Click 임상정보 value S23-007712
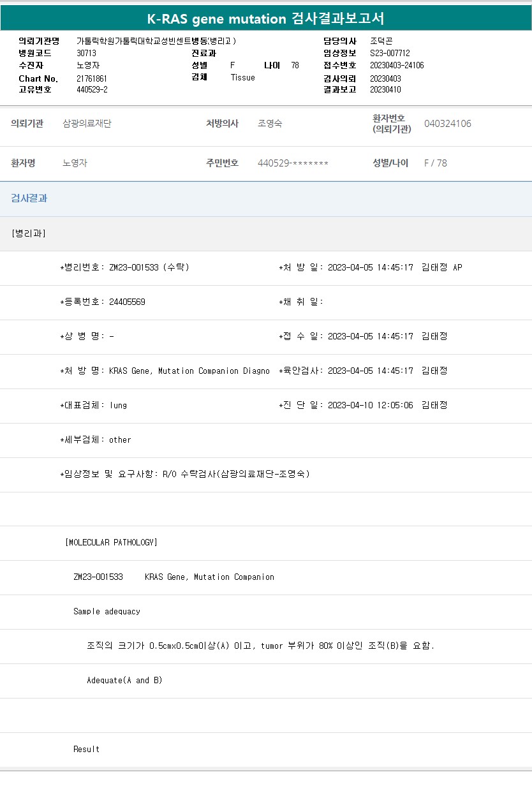The height and width of the screenshot is (791, 532). tap(390, 53)
